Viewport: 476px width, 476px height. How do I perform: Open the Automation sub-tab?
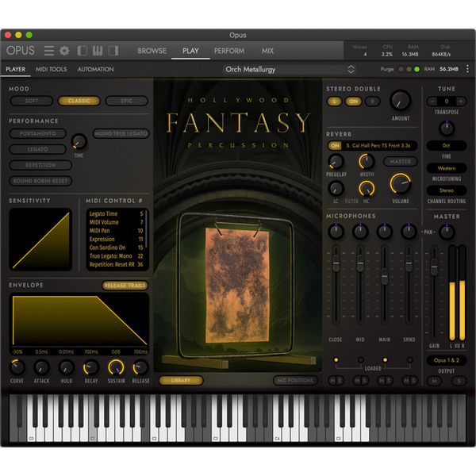click(95, 69)
